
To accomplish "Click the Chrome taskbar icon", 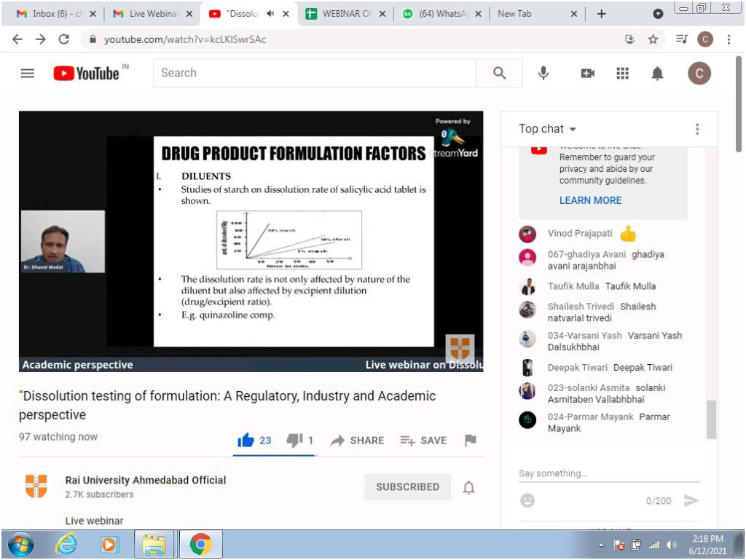I will pyautogui.click(x=201, y=544).
